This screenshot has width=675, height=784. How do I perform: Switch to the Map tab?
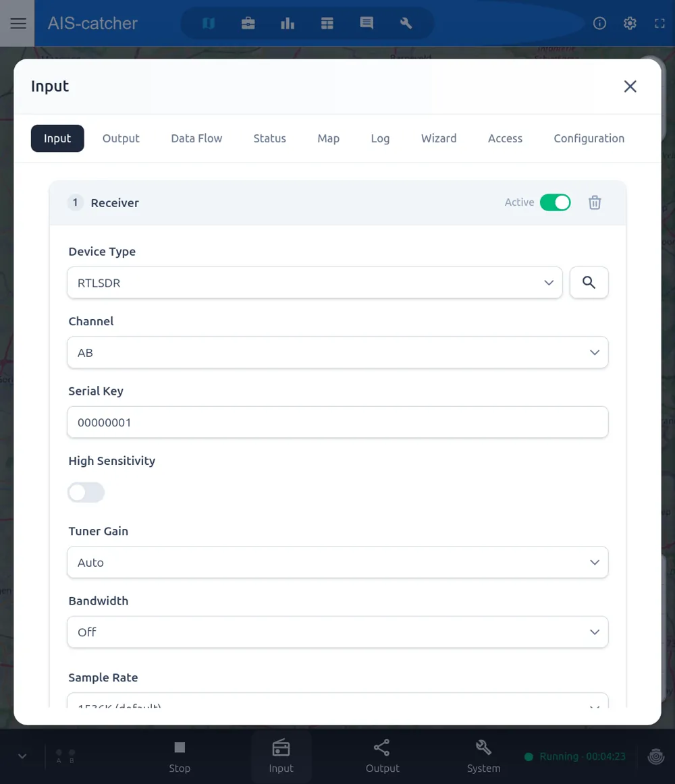pyautogui.click(x=328, y=138)
